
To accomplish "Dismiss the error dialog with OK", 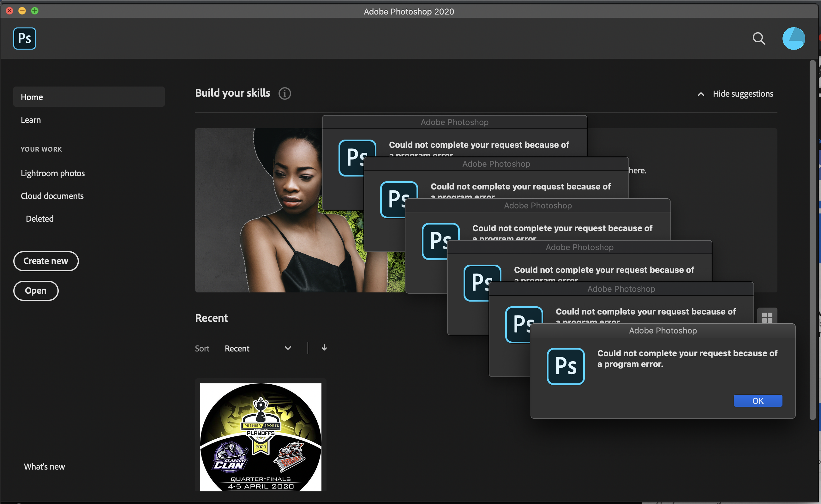I will pos(758,401).
